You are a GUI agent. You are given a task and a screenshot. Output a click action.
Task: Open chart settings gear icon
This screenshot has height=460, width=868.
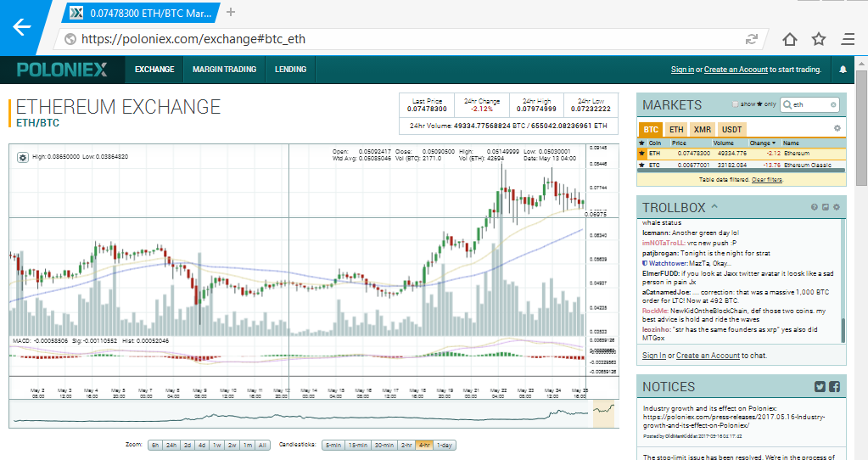point(23,158)
